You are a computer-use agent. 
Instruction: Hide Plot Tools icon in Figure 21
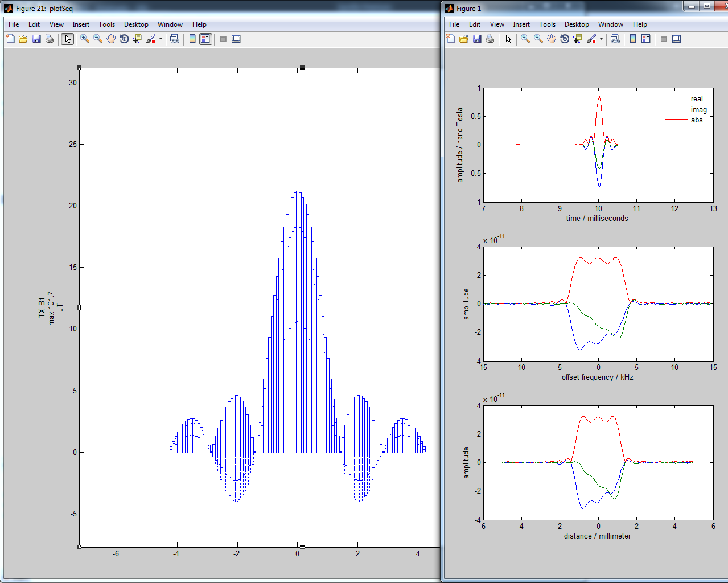coord(223,39)
